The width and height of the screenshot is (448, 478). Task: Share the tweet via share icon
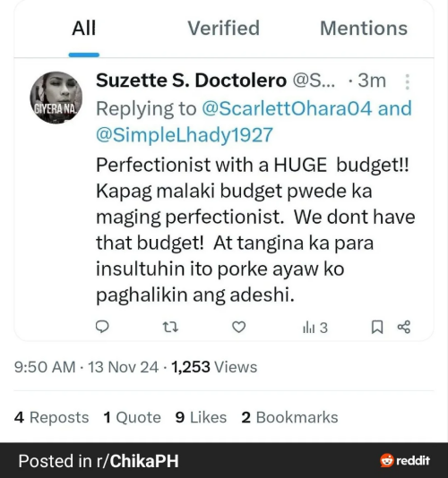(x=404, y=327)
